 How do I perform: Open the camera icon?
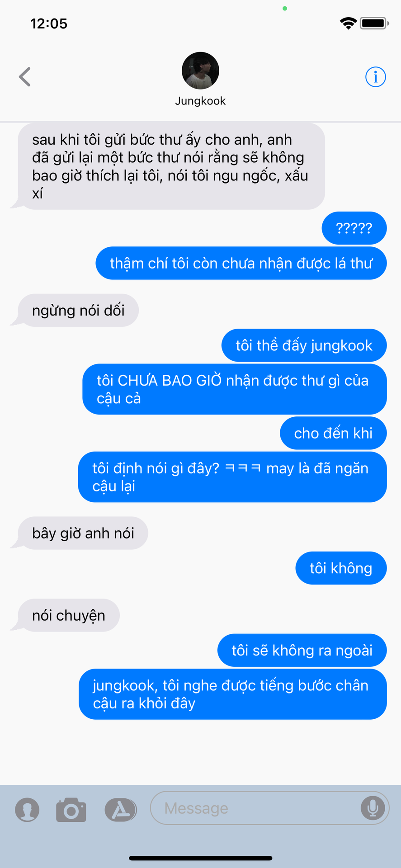click(x=71, y=810)
